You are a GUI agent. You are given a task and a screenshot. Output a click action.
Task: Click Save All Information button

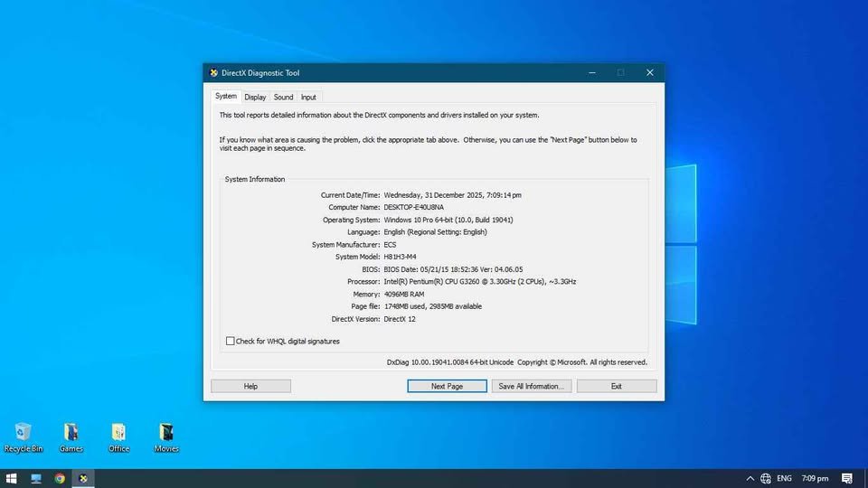532,386
